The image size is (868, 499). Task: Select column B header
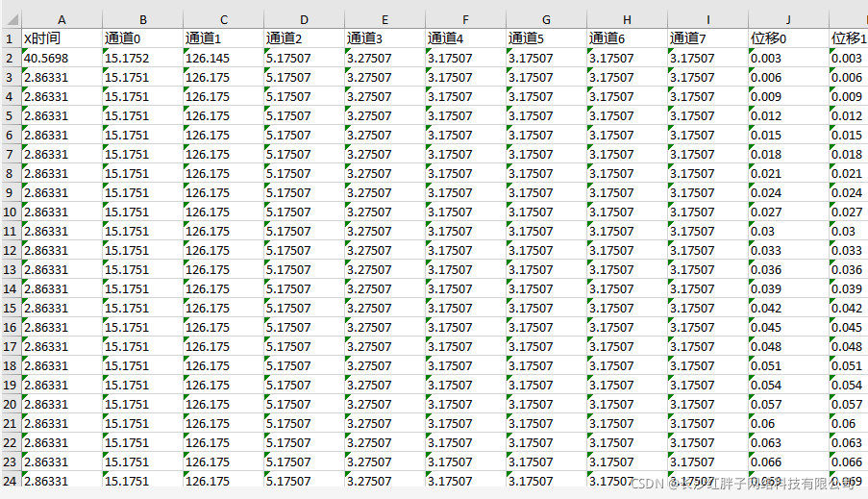142,20
